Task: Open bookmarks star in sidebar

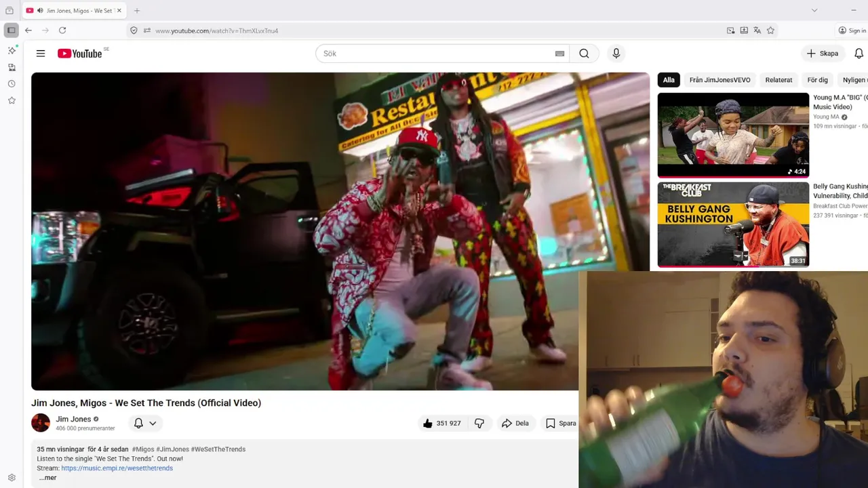Action: click(12, 100)
